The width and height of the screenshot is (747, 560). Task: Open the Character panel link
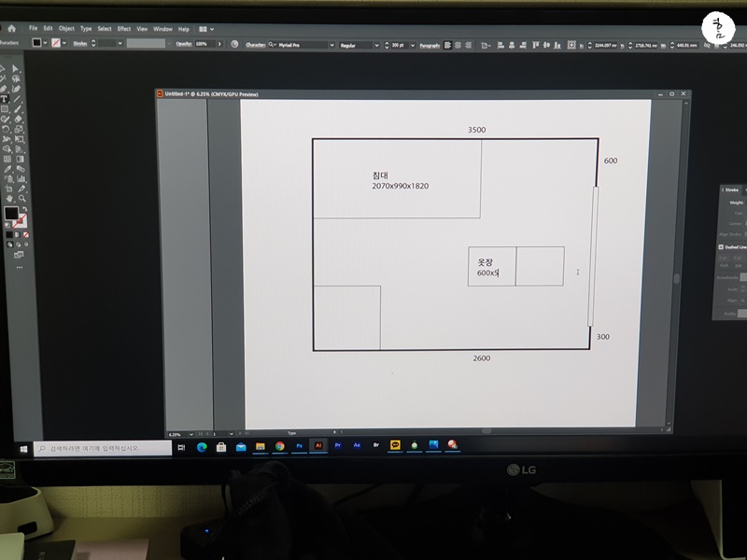click(x=255, y=44)
